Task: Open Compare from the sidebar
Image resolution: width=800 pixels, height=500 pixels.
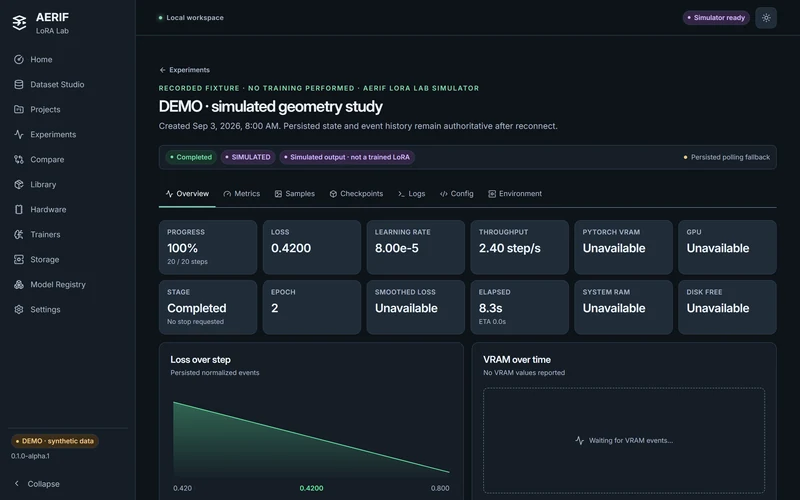Action: [x=67, y=160]
